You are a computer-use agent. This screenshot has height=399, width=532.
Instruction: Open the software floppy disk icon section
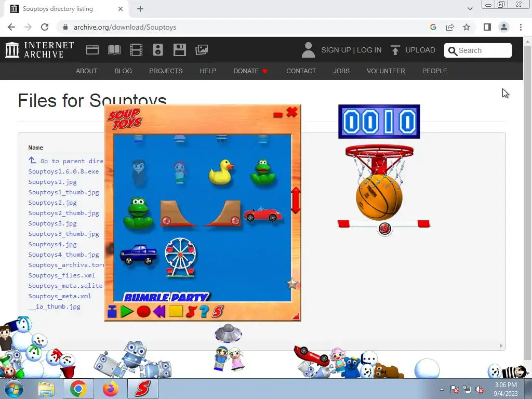click(179, 50)
